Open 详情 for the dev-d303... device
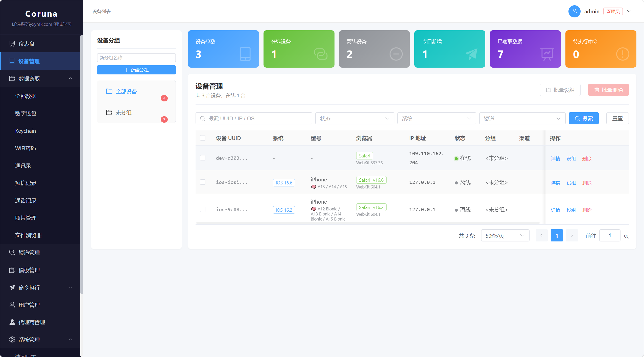 555,158
